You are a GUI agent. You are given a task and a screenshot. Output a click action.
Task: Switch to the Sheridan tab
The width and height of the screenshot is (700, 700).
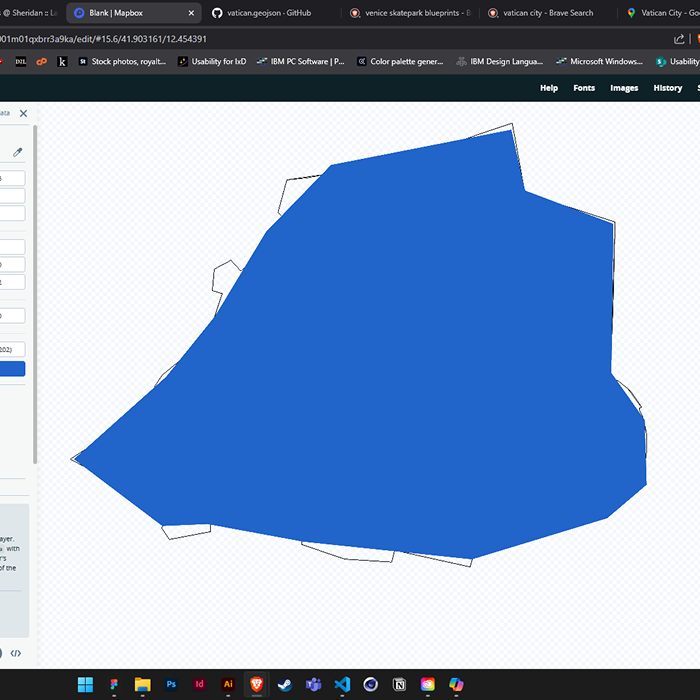[29, 13]
